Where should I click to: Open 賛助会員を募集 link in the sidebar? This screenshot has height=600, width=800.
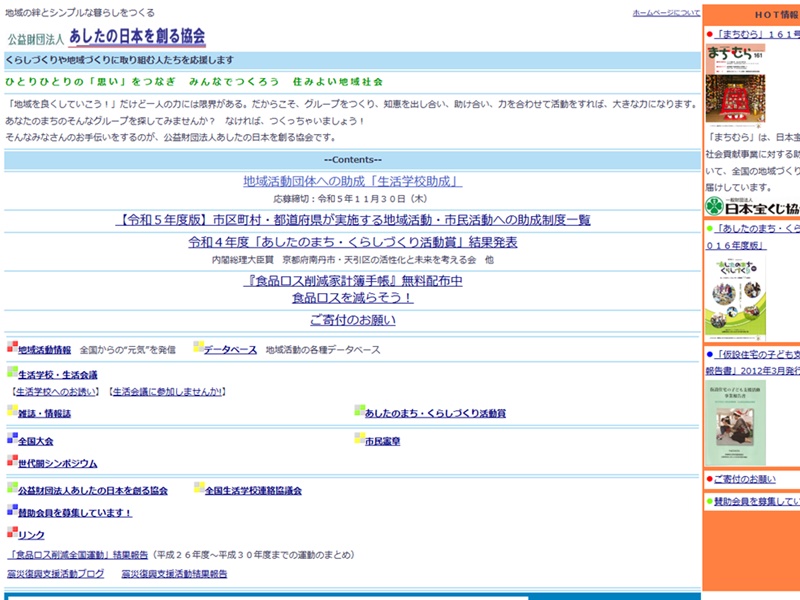(x=757, y=502)
